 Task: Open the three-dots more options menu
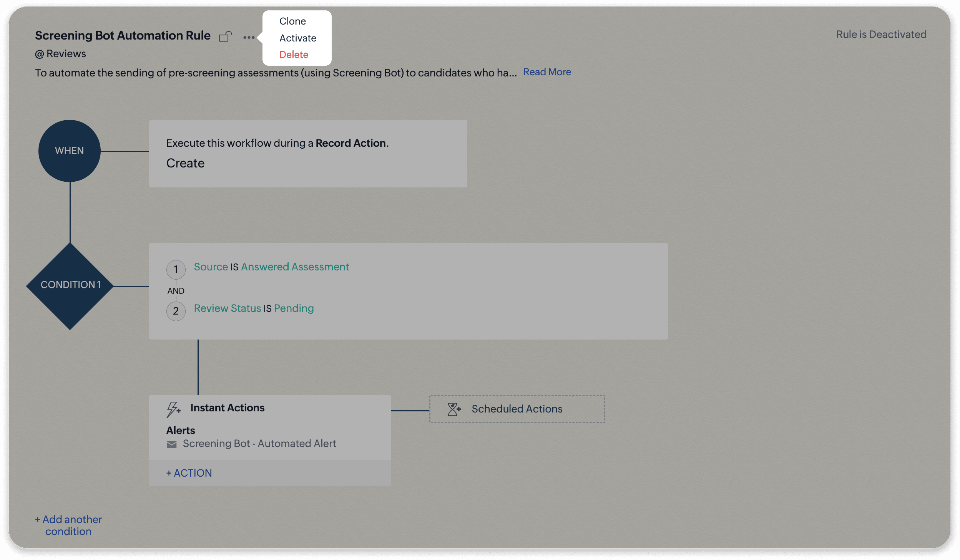[x=249, y=37]
